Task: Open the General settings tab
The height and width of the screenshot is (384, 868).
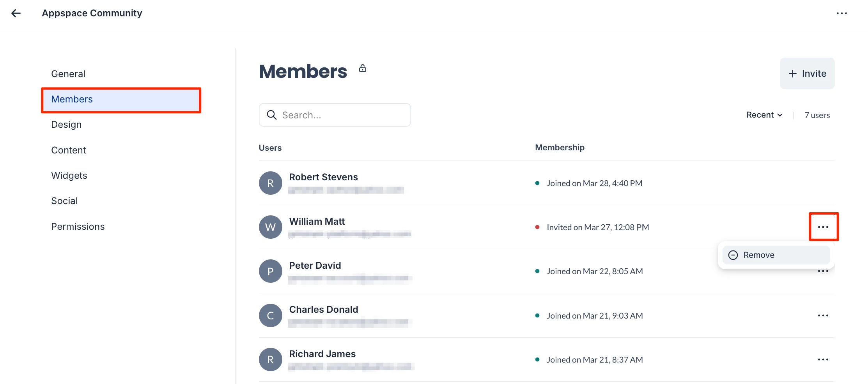Action: 68,74
